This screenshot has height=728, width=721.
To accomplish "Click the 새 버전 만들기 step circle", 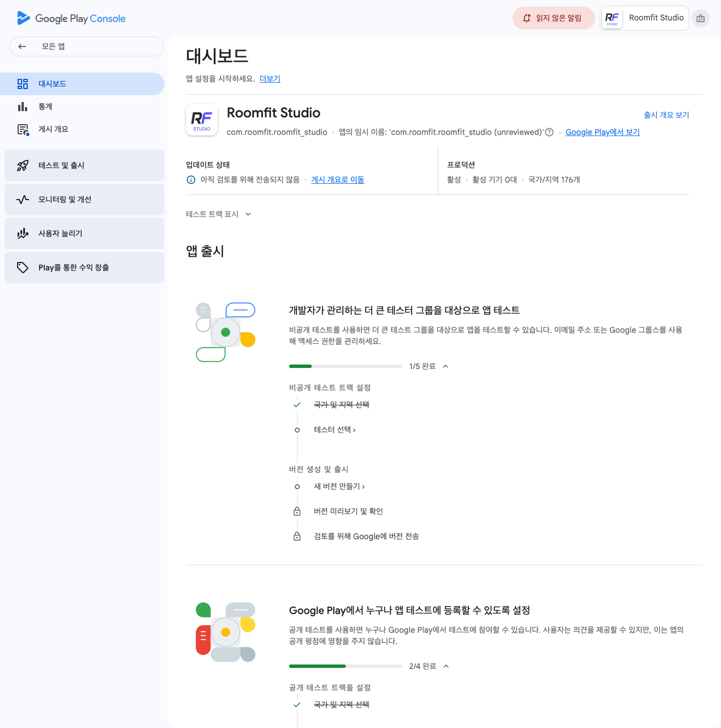I will tap(297, 486).
